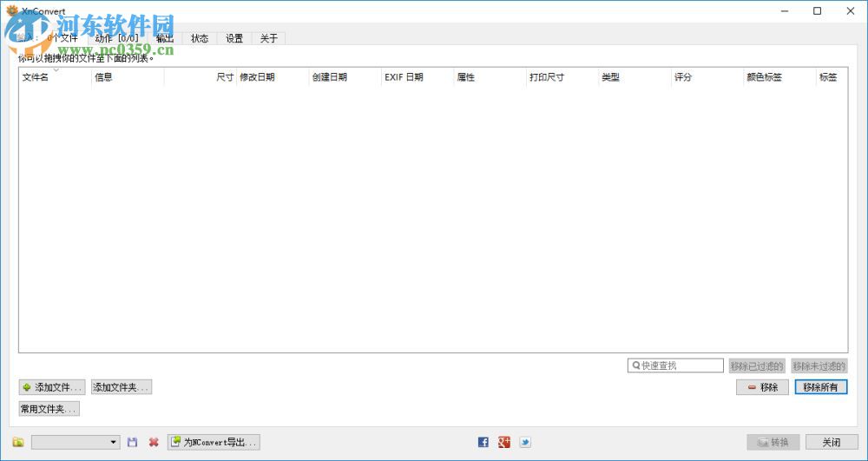The width and height of the screenshot is (868, 461).
Task: Click the 移除所有 button
Action: tap(821, 387)
